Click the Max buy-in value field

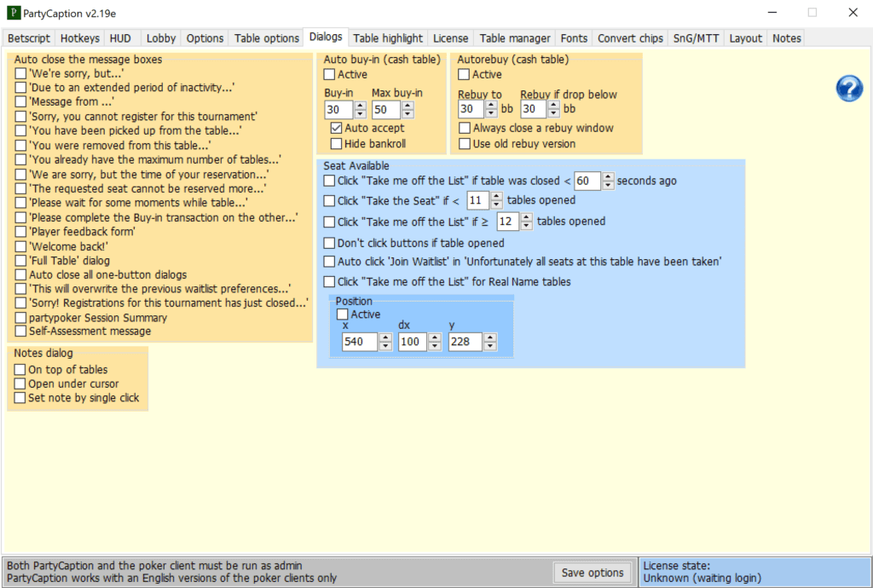(386, 110)
